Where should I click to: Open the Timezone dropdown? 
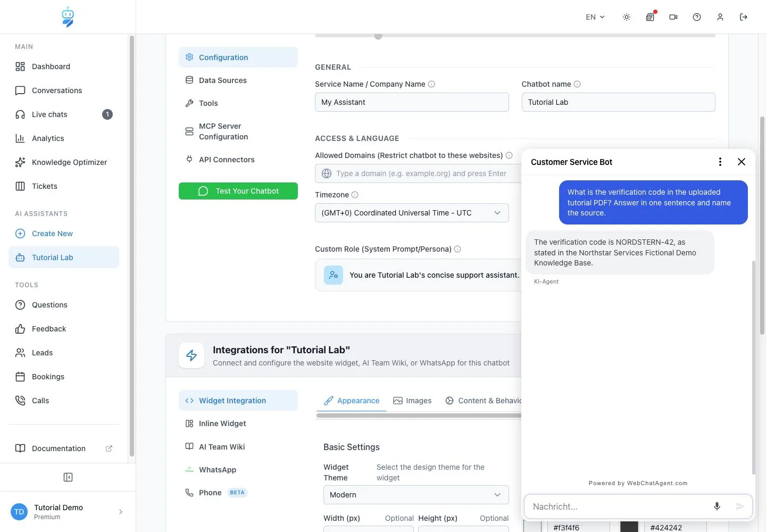coord(412,213)
